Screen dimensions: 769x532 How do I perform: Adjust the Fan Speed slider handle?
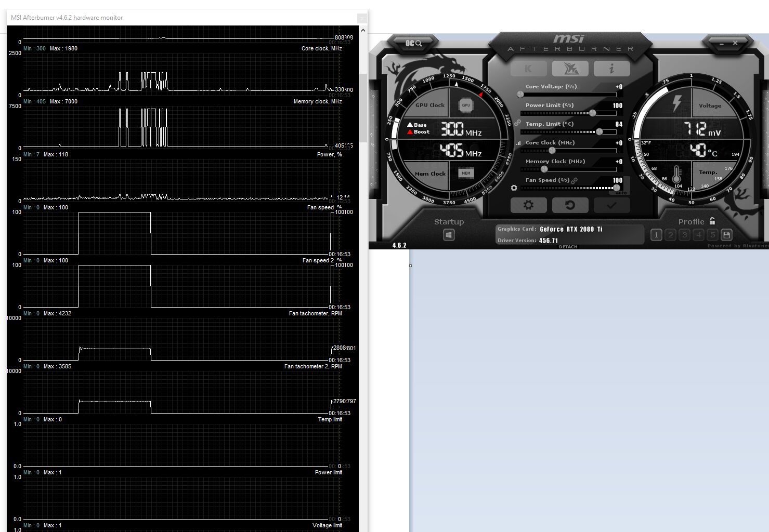pos(617,188)
